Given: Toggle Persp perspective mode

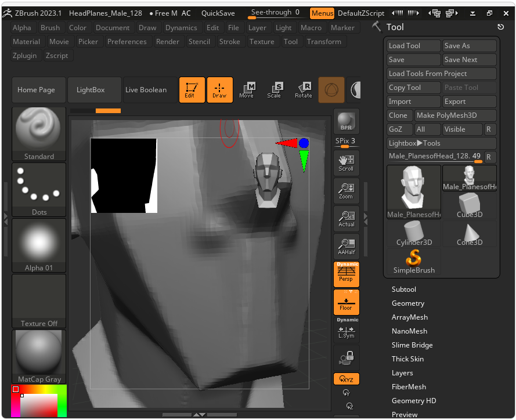Looking at the screenshot, I should point(346,274).
